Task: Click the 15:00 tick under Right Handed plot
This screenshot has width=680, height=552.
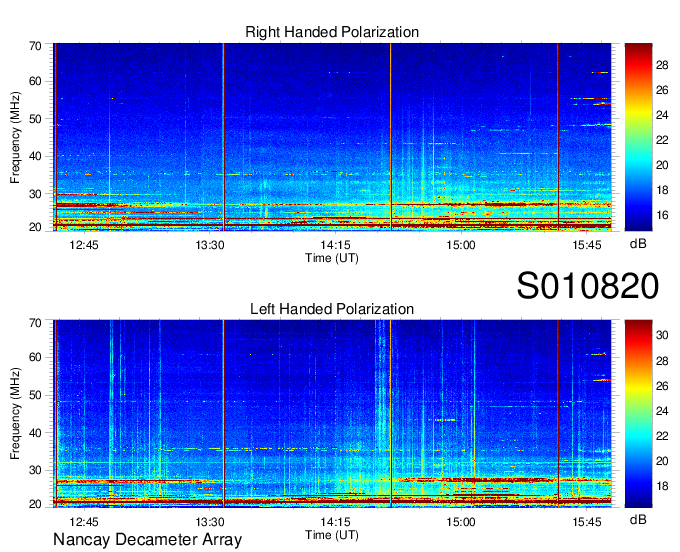Action: coord(461,245)
